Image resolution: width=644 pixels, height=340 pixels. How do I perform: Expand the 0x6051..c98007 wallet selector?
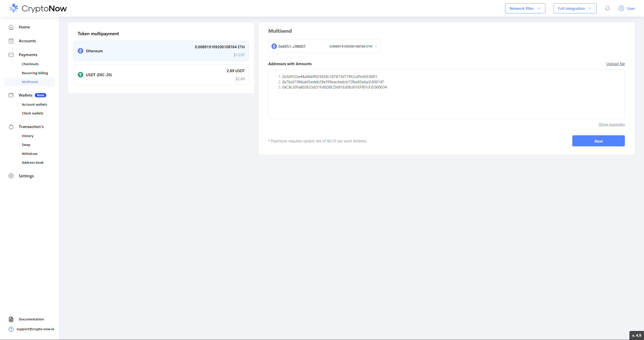(324, 46)
